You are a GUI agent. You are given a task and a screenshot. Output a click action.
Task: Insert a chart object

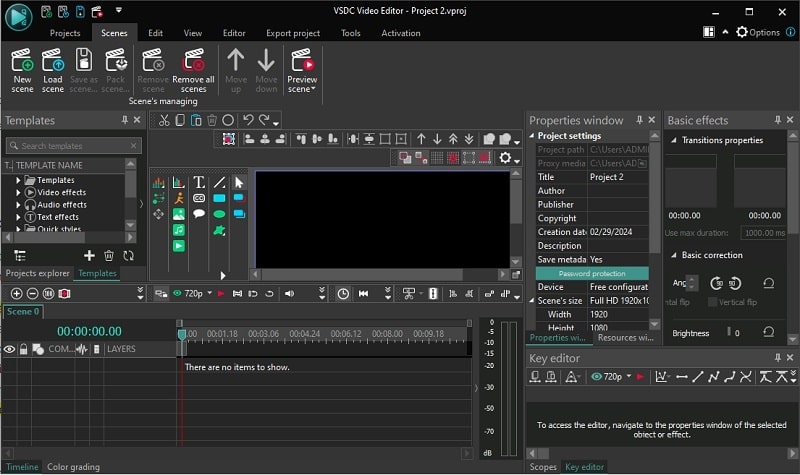(179, 182)
